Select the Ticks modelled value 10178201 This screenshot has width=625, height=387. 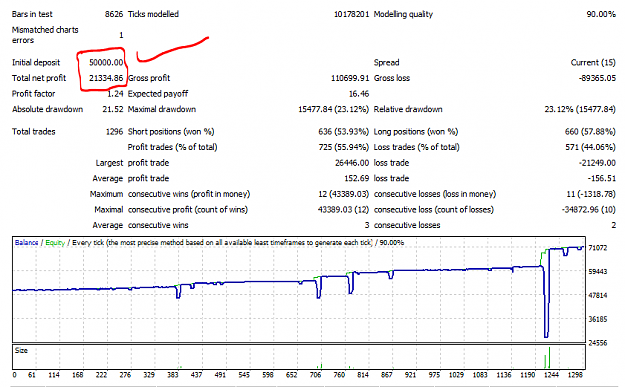coord(352,14)
